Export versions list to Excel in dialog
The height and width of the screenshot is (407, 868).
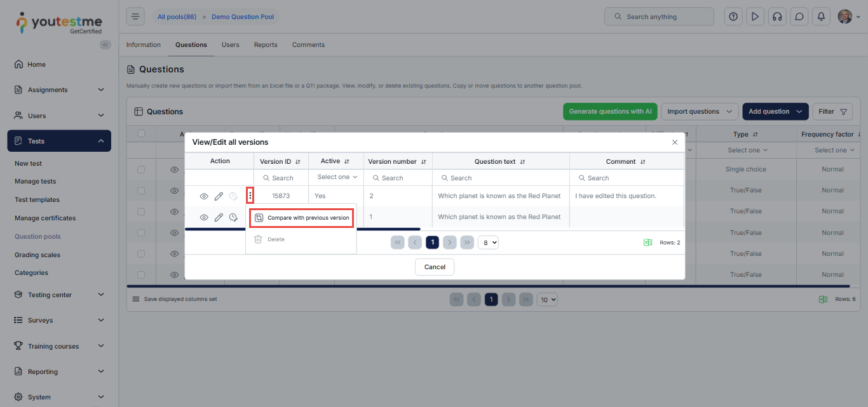pyautogui.click(x=648, y=243)
